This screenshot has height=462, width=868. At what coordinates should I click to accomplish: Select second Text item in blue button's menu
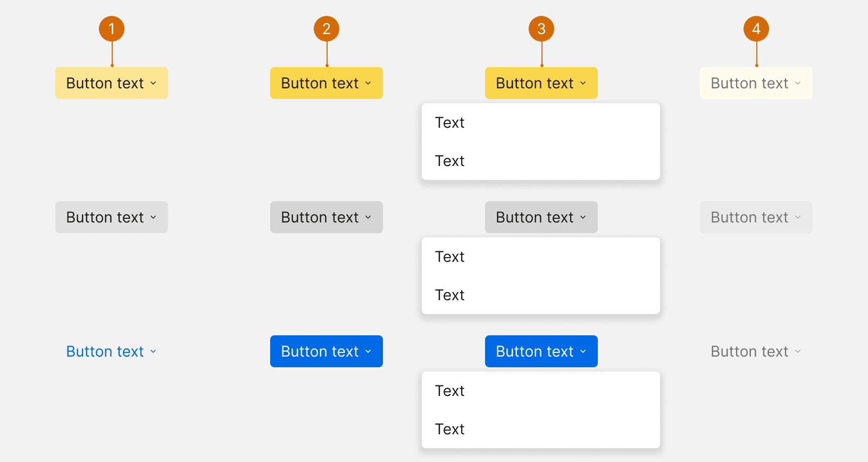coord(450,430)
